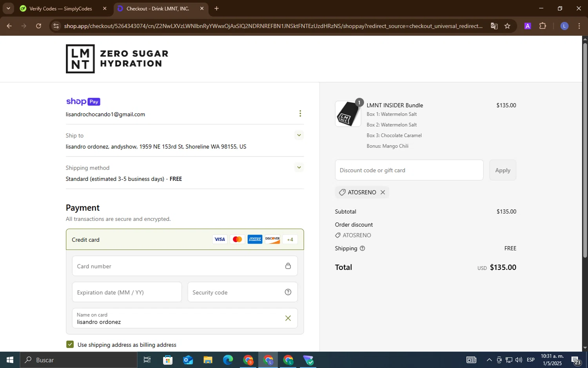Bookmark this page with star icon
The height and width of the screenshot is (368, 588).
pyautogui.click(x=507, y=26)
